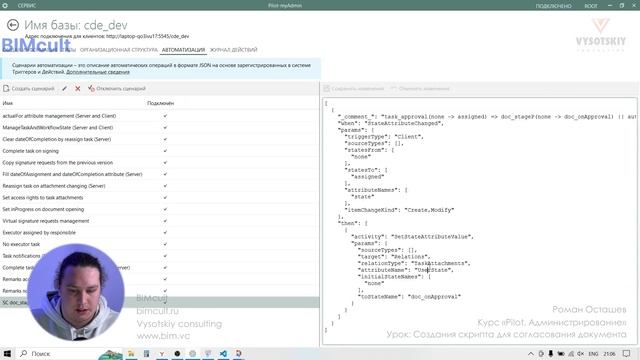The width and height of the screenshot is (640, 360).
Task: Click "toStateName": "doc_onApproval" line in editor
Action: click(x=409, y=297)
